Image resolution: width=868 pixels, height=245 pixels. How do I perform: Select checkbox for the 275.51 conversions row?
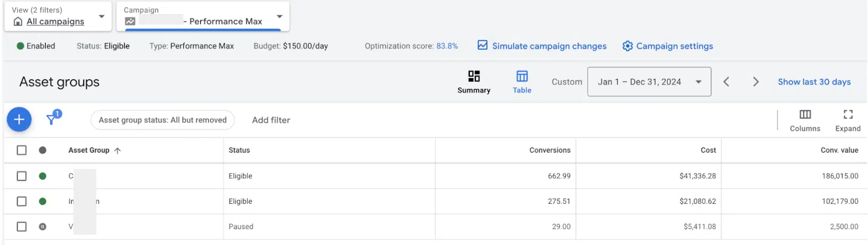point(22,202)
